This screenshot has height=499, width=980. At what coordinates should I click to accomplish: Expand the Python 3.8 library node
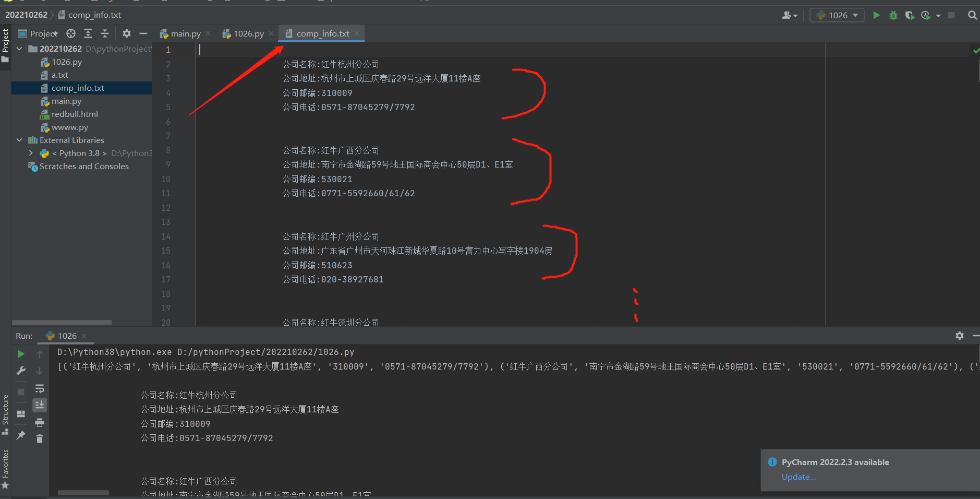tap(31, 153)
